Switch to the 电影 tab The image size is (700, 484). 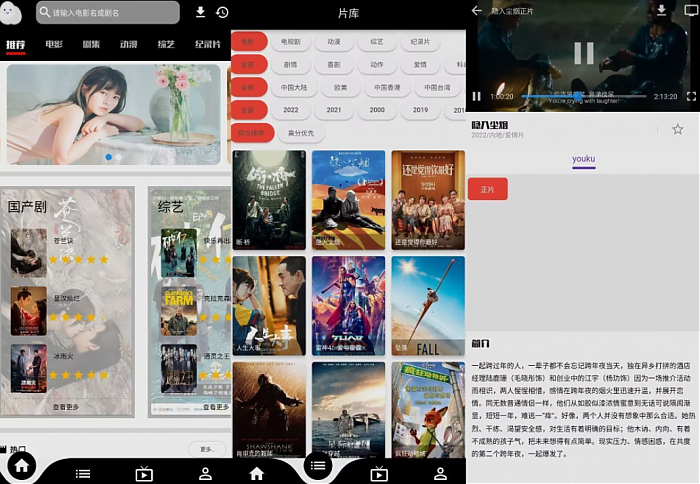tap(53, 45)
